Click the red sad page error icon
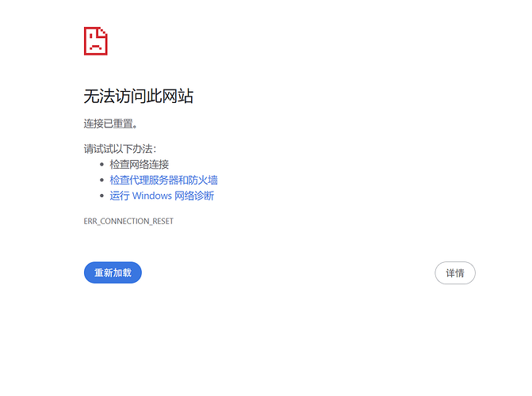The image size is (532, 396). (x=96, y=41)
